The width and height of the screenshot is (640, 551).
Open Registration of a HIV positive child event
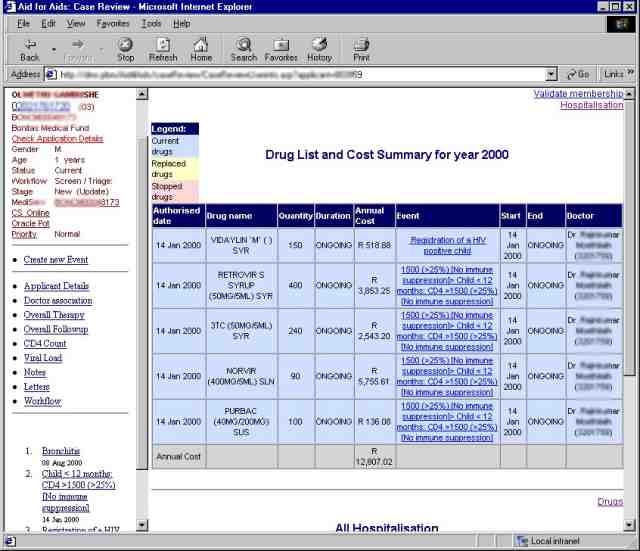[446, 244]
